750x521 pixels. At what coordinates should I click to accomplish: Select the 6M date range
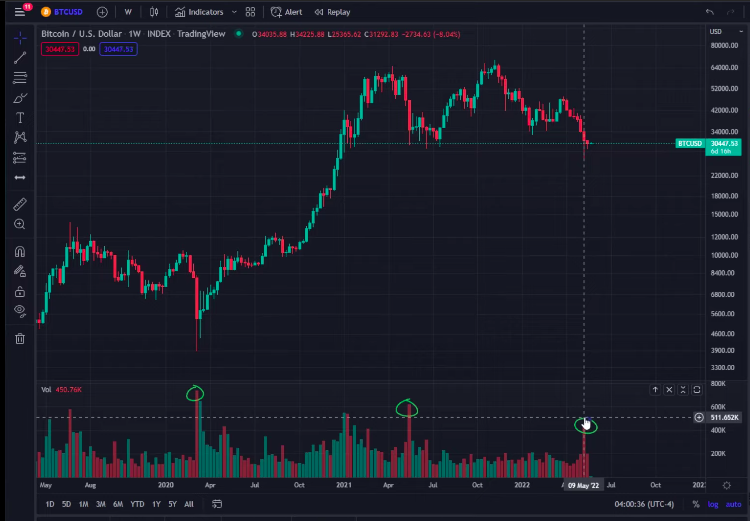118,504
